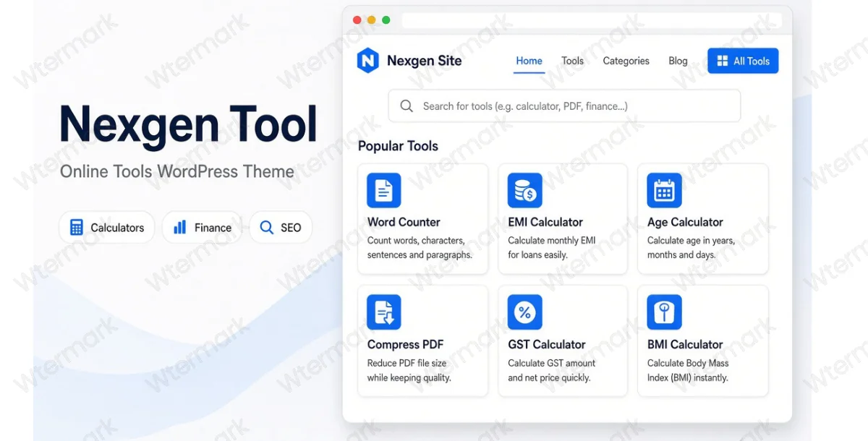Click text 'Reduce PDF file size while keeping quality.'
The image size is (868, 441).
tap(409, 370)
